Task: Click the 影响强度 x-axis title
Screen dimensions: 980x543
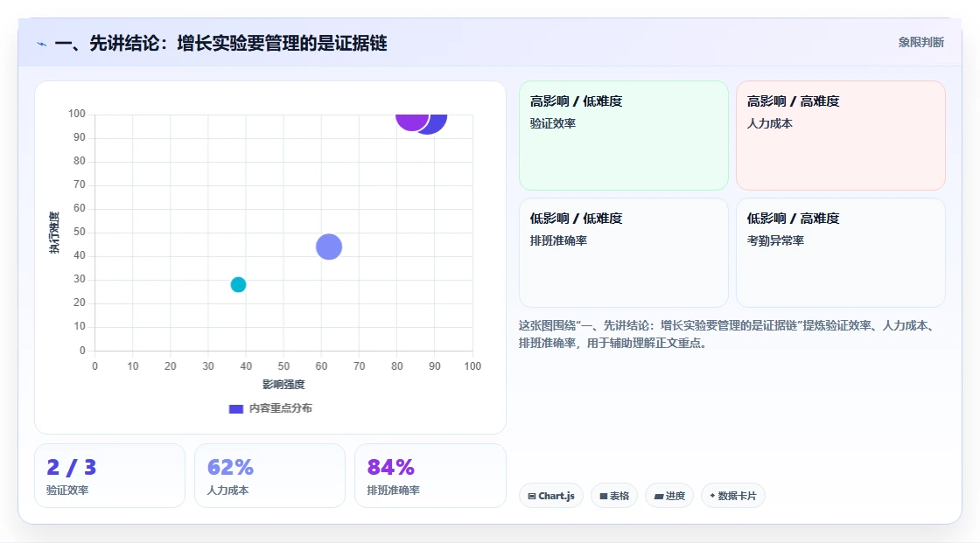Action: [x=283, y=384]
